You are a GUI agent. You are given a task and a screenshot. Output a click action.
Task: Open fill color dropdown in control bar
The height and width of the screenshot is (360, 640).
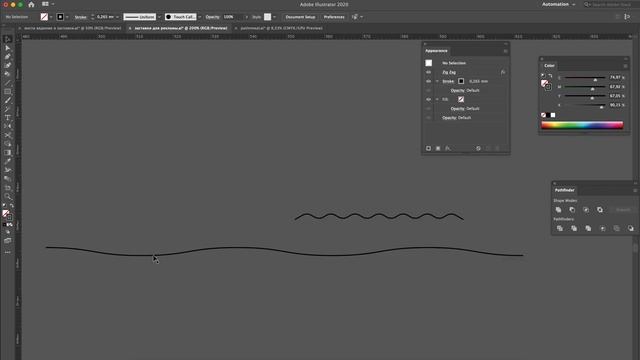(x=51, y=17)
